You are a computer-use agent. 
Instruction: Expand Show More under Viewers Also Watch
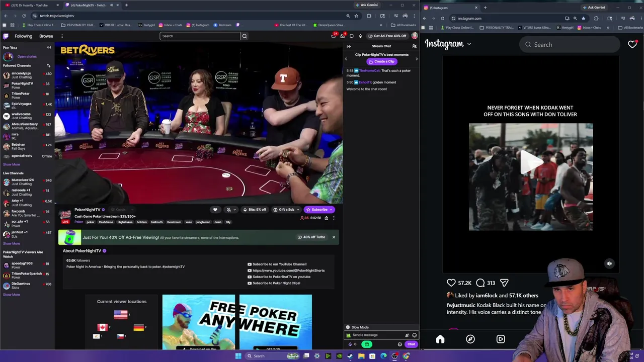tap(12, 295)
